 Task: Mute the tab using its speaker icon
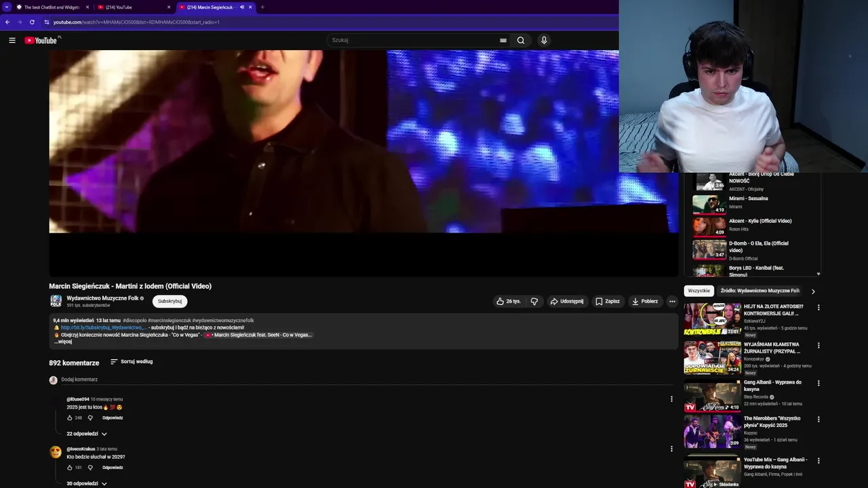point(242,7)
